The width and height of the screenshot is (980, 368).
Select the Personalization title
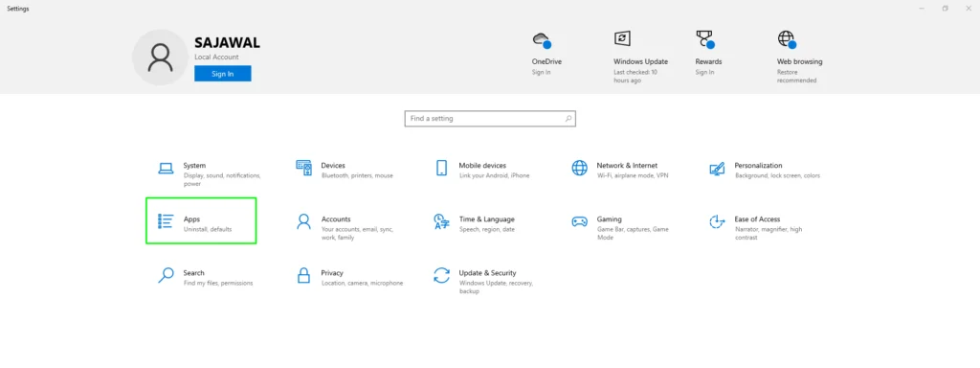pos(758,166)
